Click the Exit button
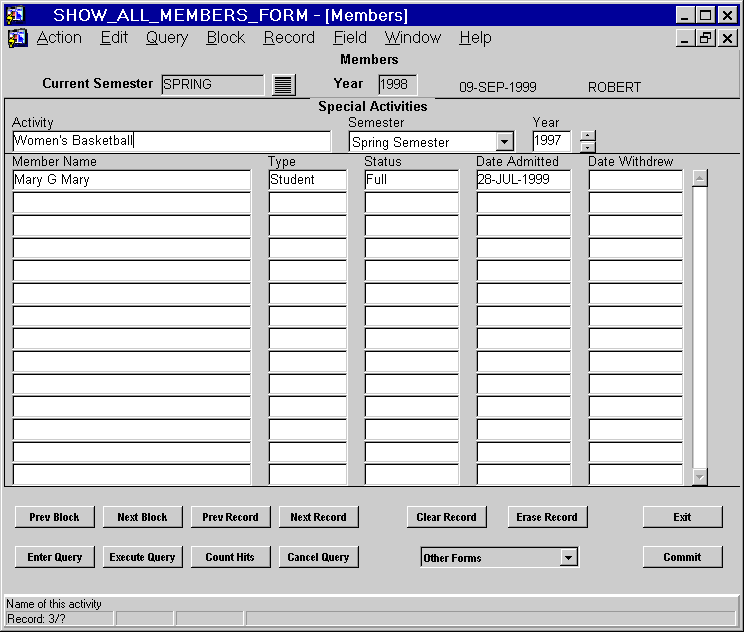 682,517
